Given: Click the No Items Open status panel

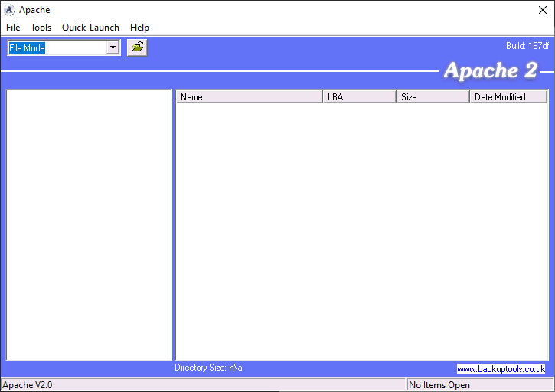Looking at the screenshot, I should click(478, 385).
